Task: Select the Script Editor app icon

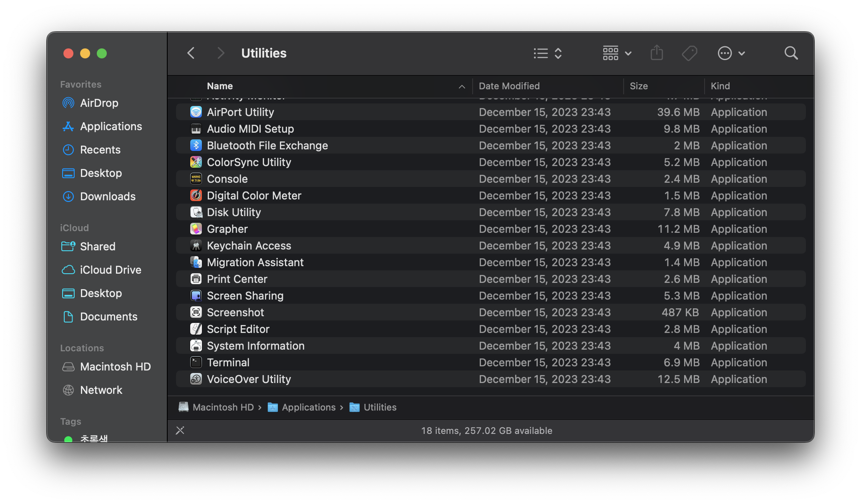Action: 196,329
